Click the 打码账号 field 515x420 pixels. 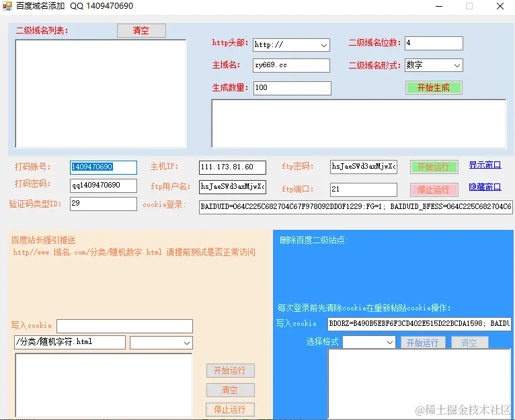[x=104, y=167]
